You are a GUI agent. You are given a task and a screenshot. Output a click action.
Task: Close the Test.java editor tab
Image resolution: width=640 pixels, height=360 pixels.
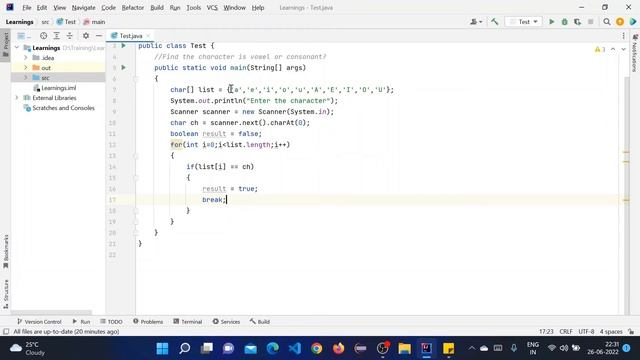pos(148,36)
